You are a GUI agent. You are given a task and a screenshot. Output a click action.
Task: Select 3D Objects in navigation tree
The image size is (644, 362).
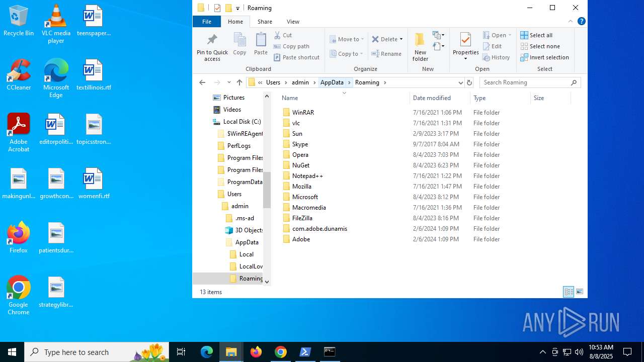tap(244, 230)
